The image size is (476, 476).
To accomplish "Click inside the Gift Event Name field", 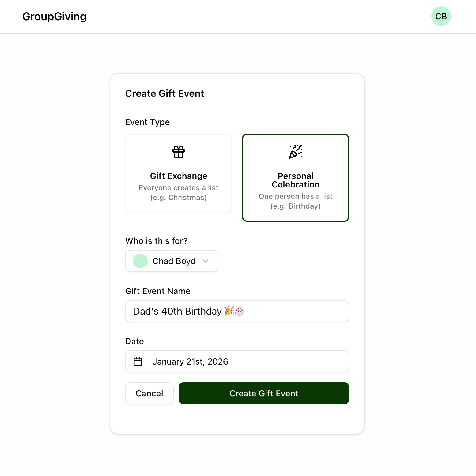I will [x=236, y=311].
